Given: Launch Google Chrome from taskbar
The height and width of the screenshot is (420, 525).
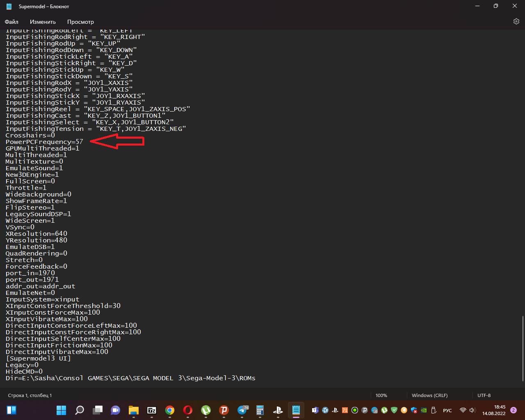Looking at the screenshot, I should tap(170, 410).
